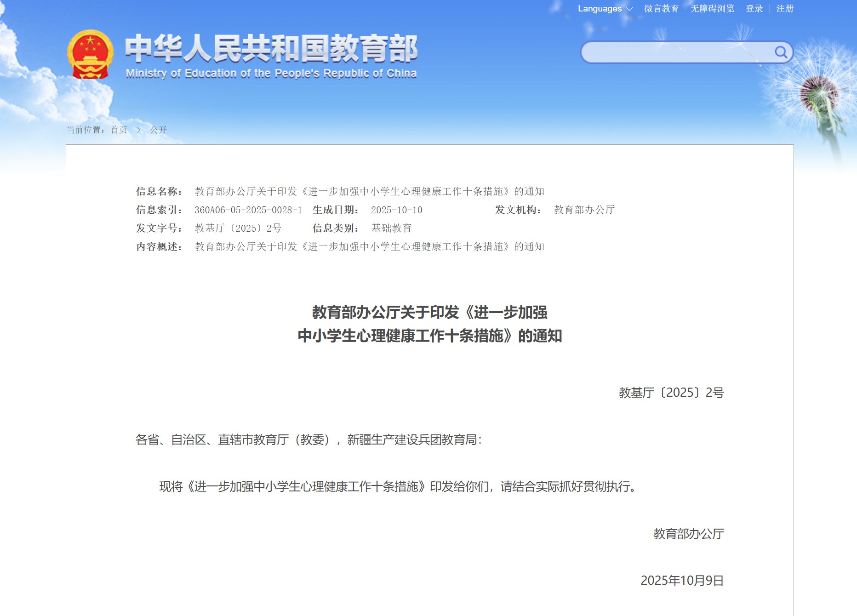This screenshot has width=857, height=616.
Task: Click the national emblem logo
Action: 90,54
